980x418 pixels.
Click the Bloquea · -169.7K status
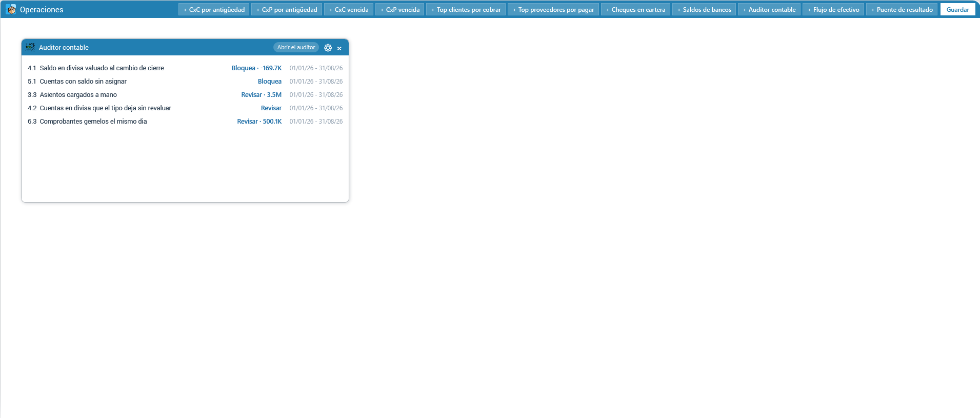click(256, 68)
